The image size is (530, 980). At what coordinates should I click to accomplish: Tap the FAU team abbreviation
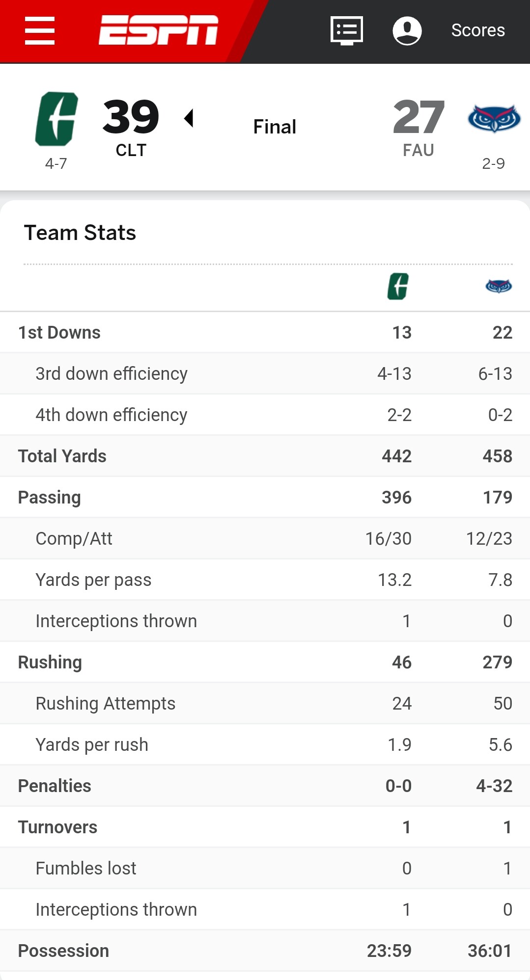point(418,150)
